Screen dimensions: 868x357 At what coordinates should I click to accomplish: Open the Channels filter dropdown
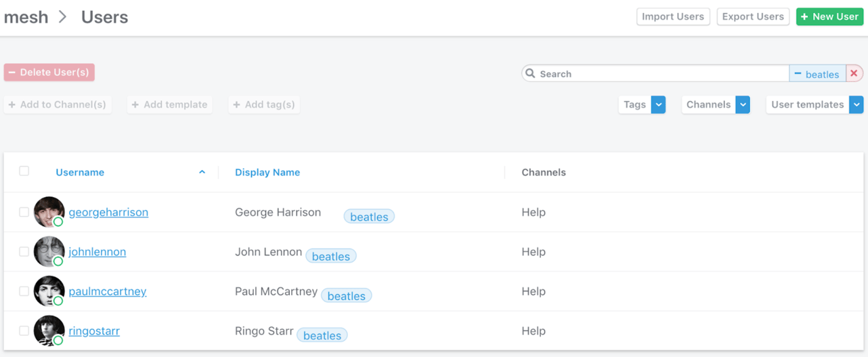click(743, 104)
